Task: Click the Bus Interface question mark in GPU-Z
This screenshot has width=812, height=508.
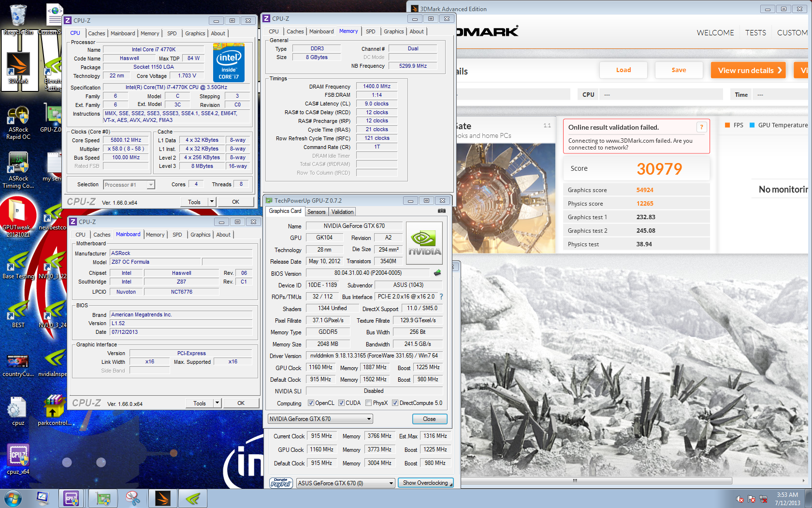Action: point(441,297)
